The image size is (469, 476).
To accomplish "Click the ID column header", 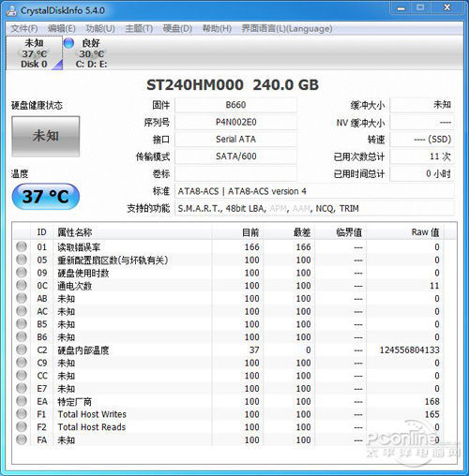I will pyautogui.click(x=41, y=232).
